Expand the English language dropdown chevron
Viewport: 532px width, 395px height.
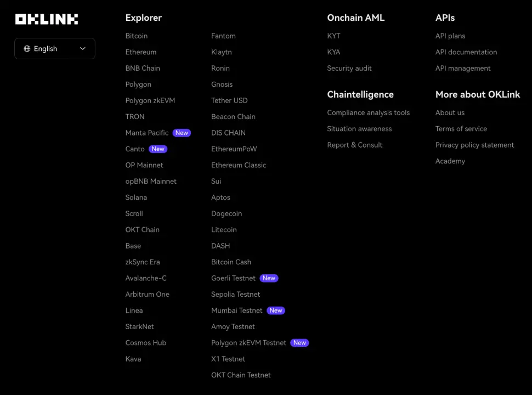pos(83,49)
